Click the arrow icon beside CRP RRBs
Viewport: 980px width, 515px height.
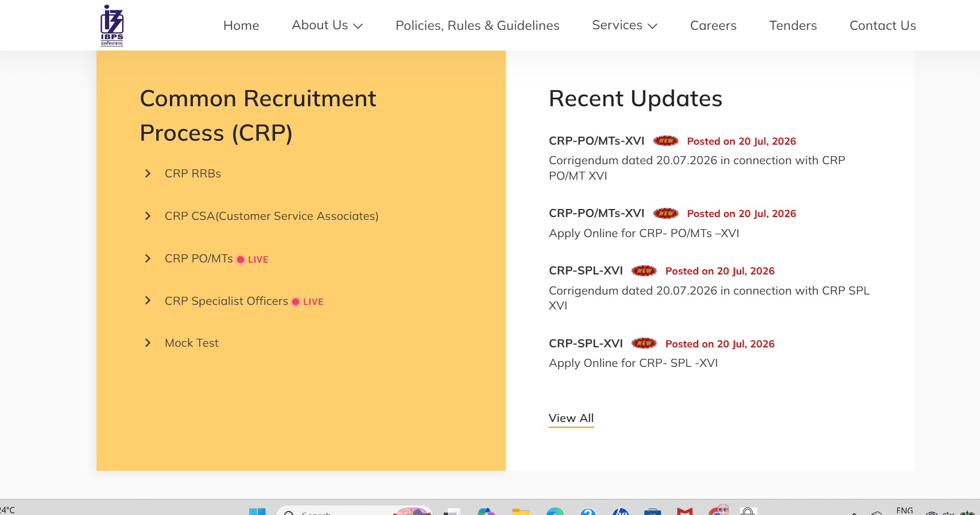click(x=148, y=173)
